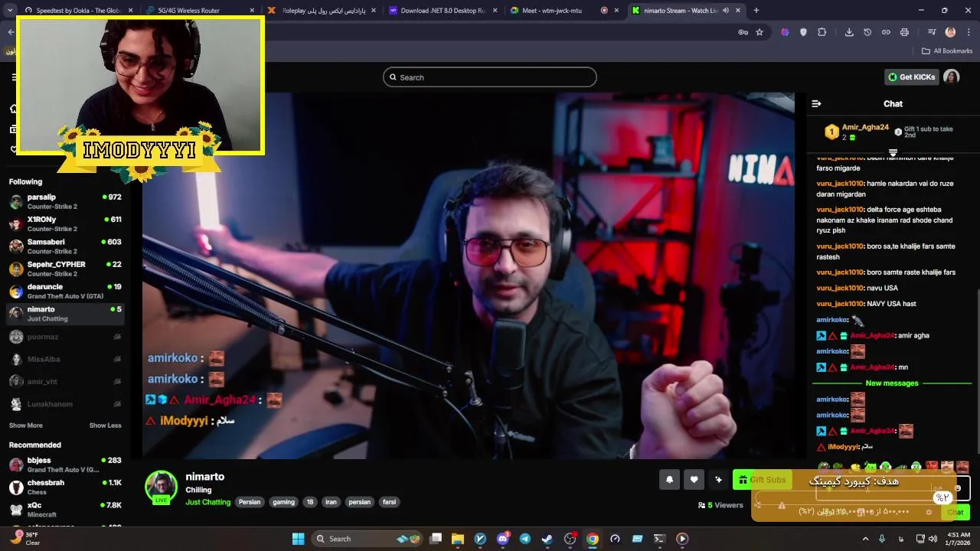Open dearuncle channel in Following
980x551 pixels.
click(x=65, y=291)
